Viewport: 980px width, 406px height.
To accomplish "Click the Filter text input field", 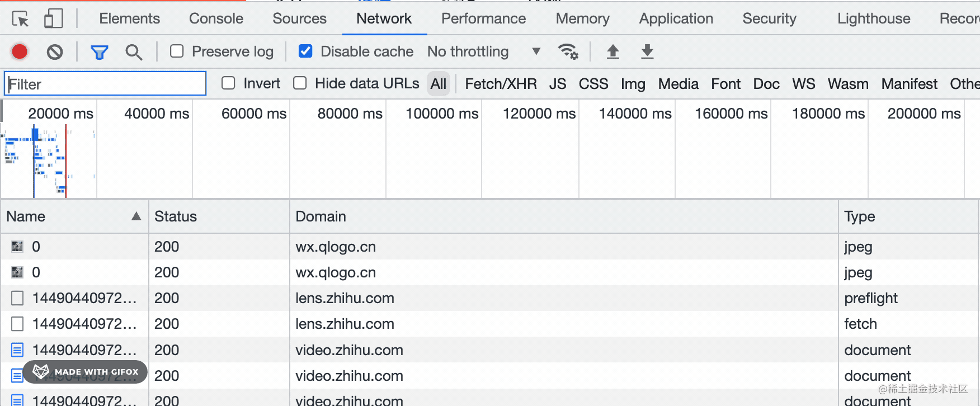I will [x=105, y=84].
